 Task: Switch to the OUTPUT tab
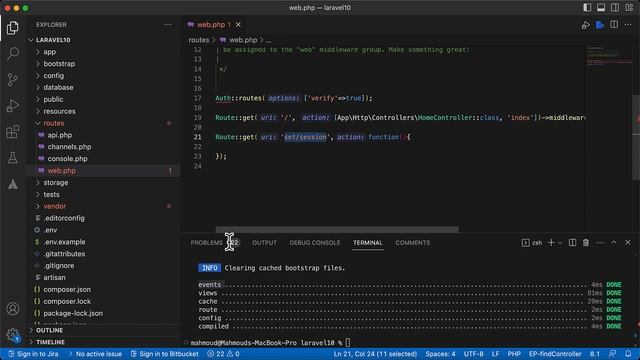coord(264,243)
